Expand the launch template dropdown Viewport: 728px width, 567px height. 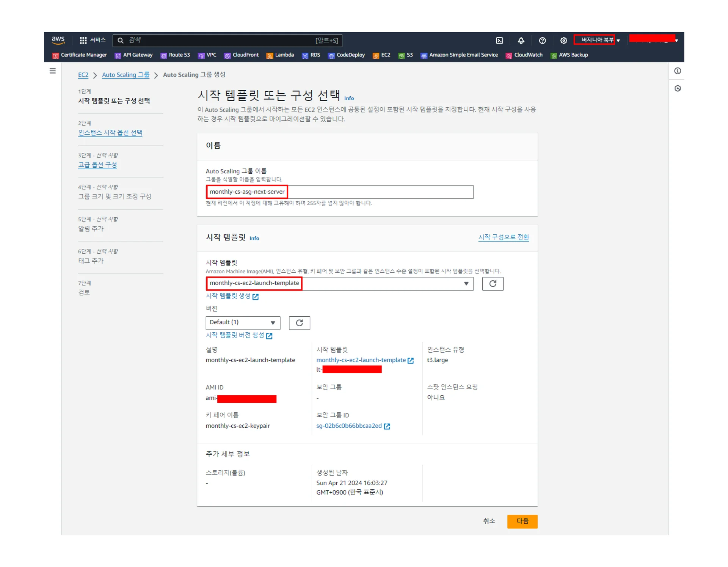(466, 284)
